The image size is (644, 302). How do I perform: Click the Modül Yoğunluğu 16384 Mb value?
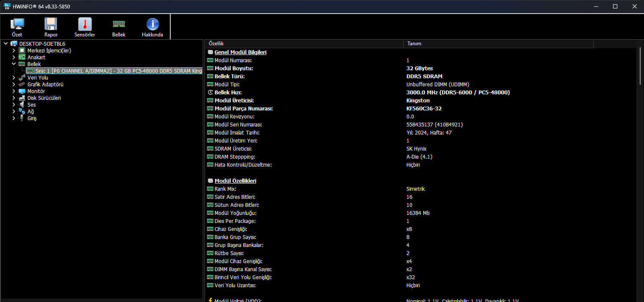(x=418, y=213)
